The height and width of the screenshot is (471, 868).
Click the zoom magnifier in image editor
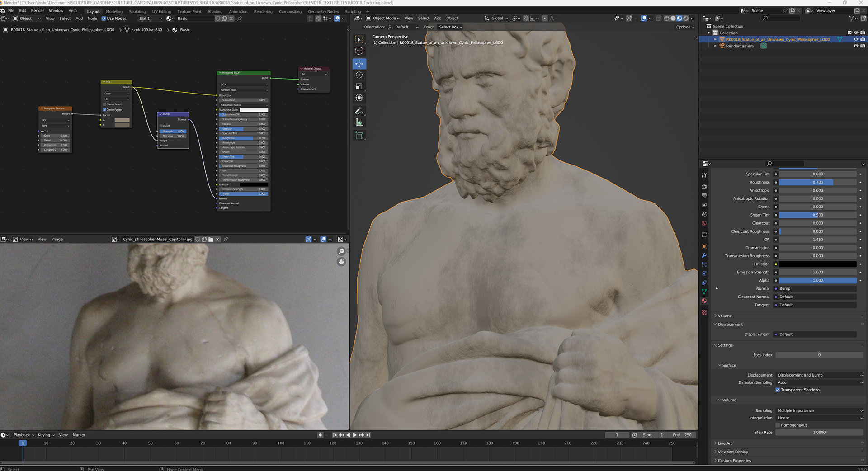coord(341,251)
